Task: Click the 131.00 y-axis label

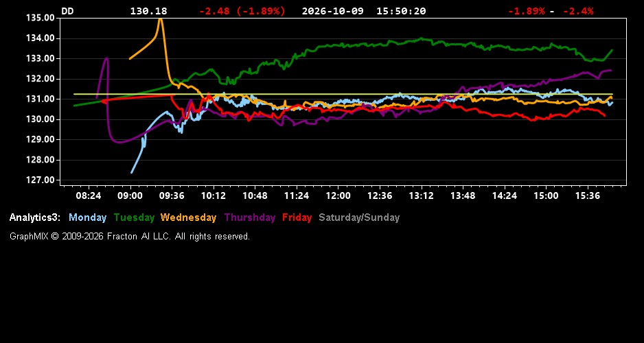Action: pos(40,99)
